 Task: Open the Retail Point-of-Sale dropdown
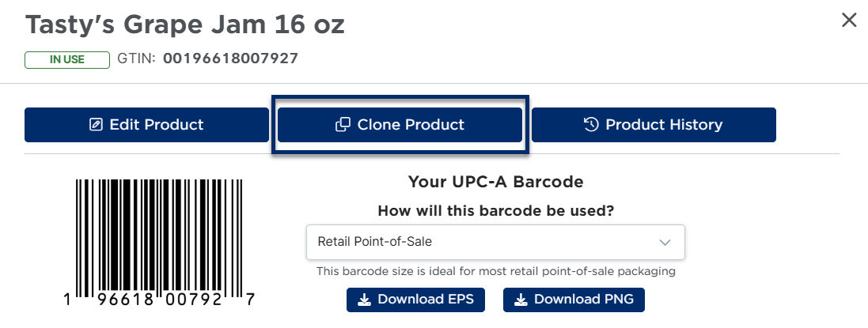click(x=495, y=243)
